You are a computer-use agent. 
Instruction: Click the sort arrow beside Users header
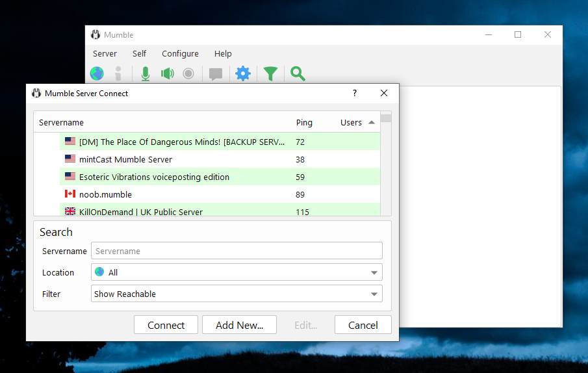click(x=372, y=122)
